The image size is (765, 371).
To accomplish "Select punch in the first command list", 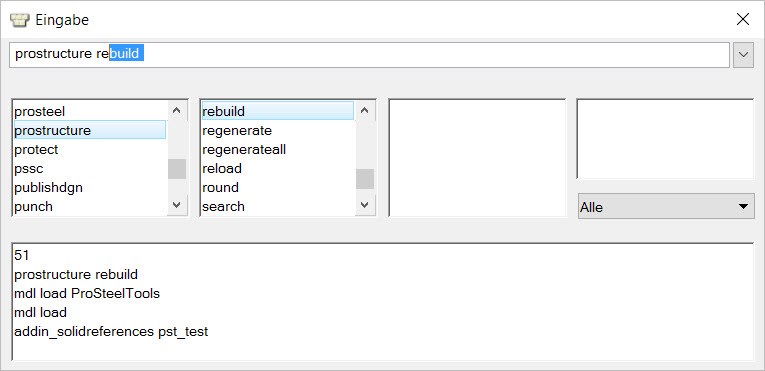I will pos(90,206).
